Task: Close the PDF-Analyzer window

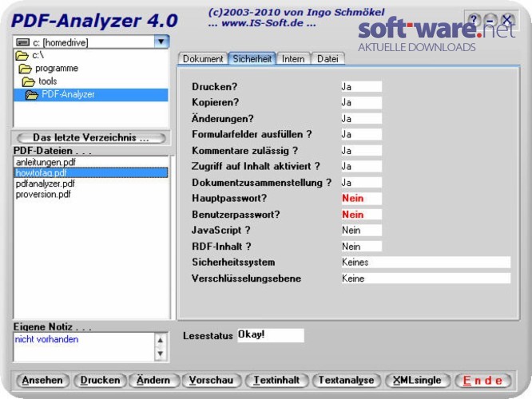Action: click(507, 20)
